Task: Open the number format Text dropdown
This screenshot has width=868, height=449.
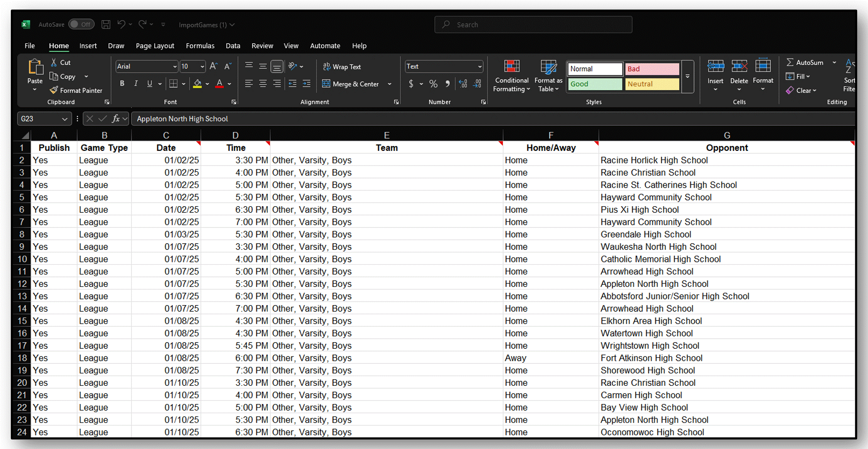Action: click(480, 67)
